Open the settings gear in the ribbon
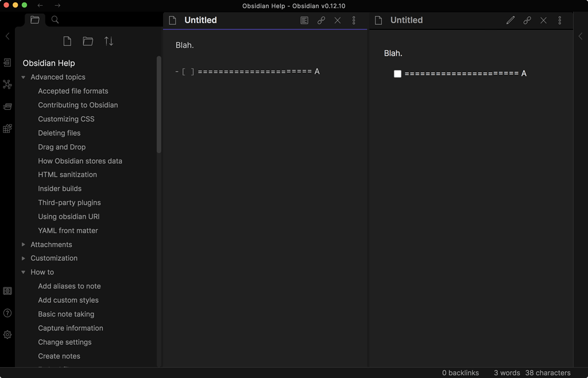 coord(7,334)
